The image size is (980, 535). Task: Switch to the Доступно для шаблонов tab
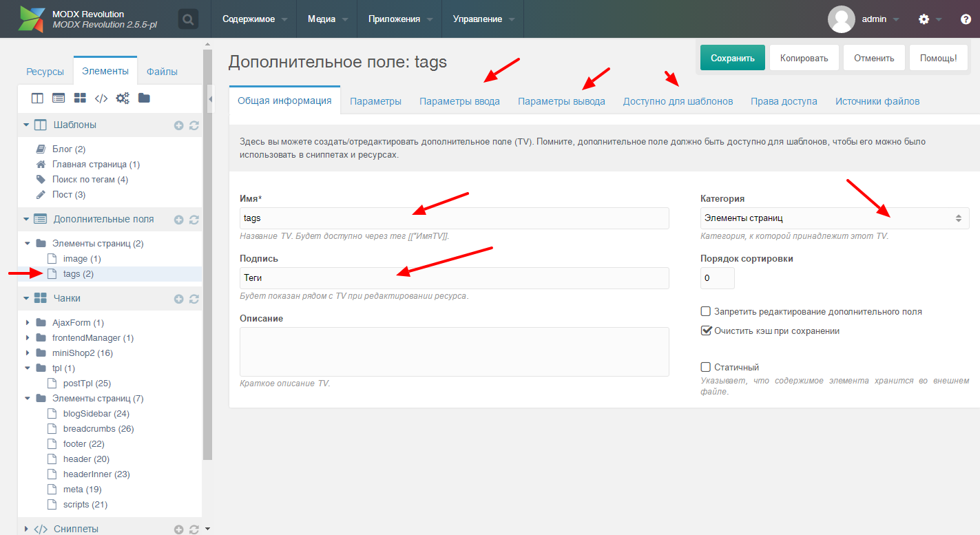(678, 101)
